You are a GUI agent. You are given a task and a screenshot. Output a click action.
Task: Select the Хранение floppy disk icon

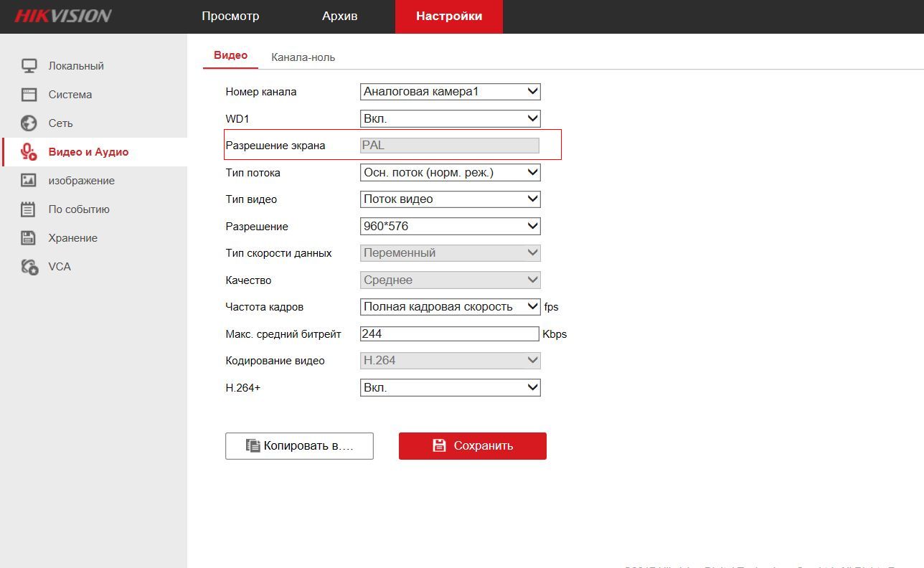coord(29,238)
